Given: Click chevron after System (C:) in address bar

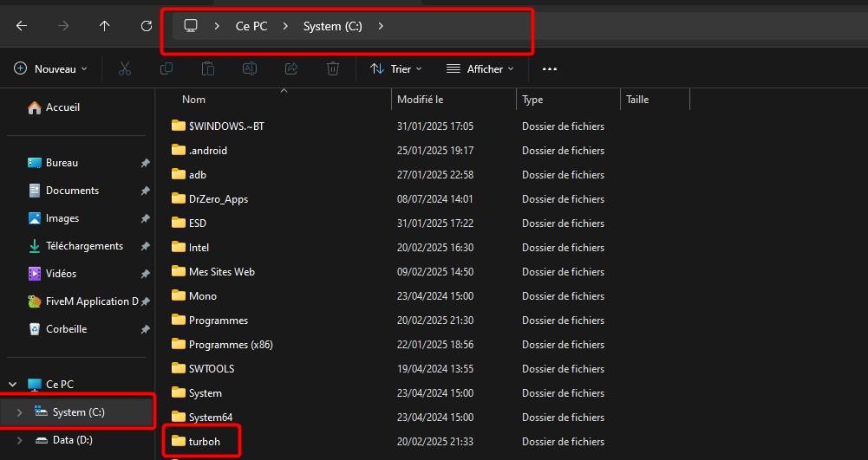Looking at the screenshot, I should click(x=381, y=26).
